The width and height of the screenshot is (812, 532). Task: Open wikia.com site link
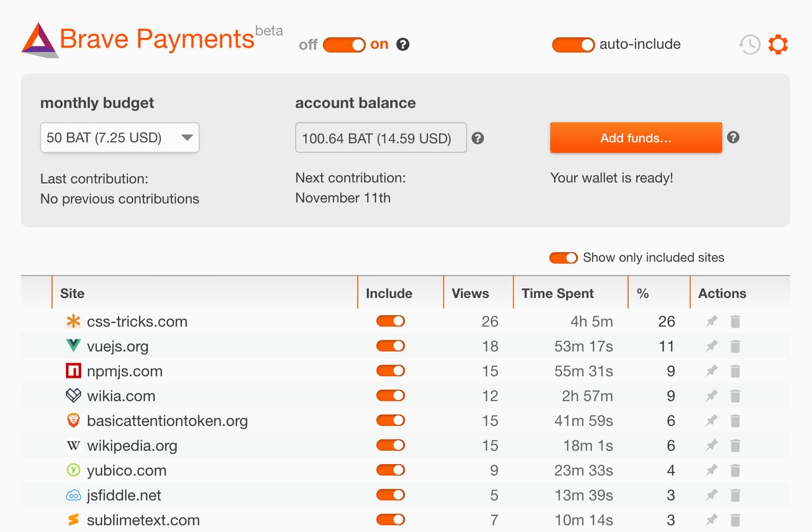click(121, 396)
